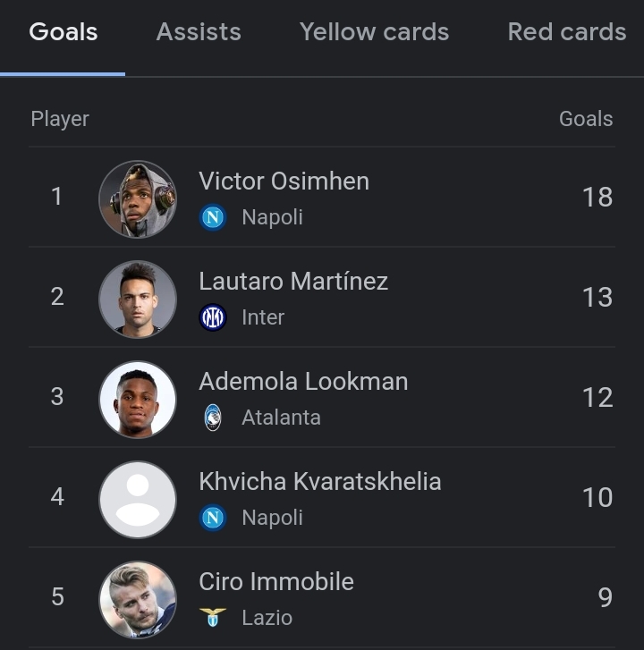644x650 pixels.
Task: Click the Ciro Immobile player name
Action: click(x=276, y=581)
